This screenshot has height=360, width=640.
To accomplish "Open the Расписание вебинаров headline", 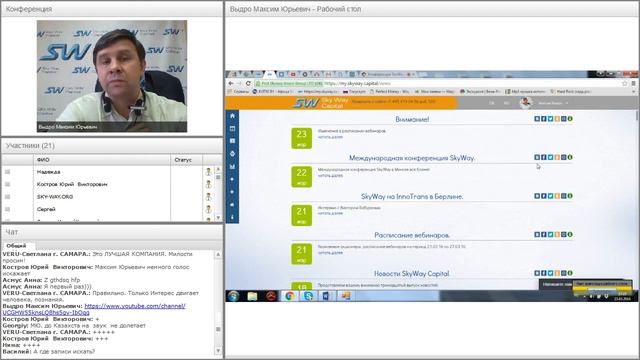I will (412, 235).
